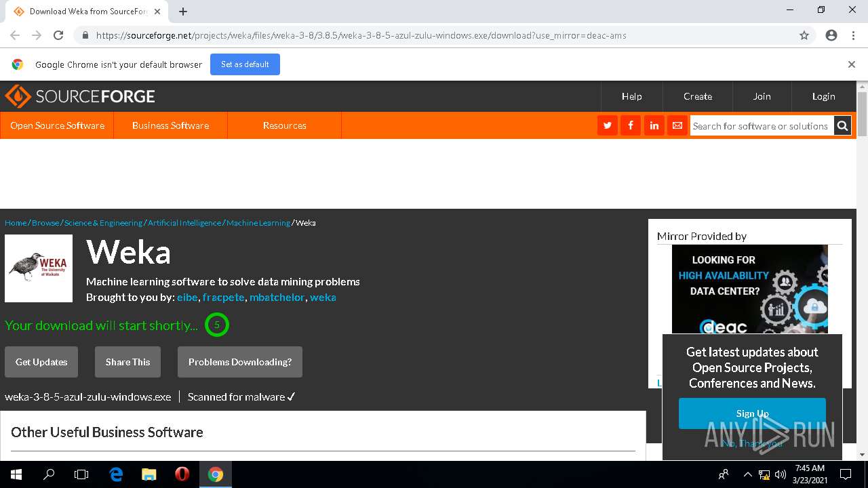This screenshot has height=488, width=868.
Task: Launch Opera from the taskbar
Action: coord(182,474)
